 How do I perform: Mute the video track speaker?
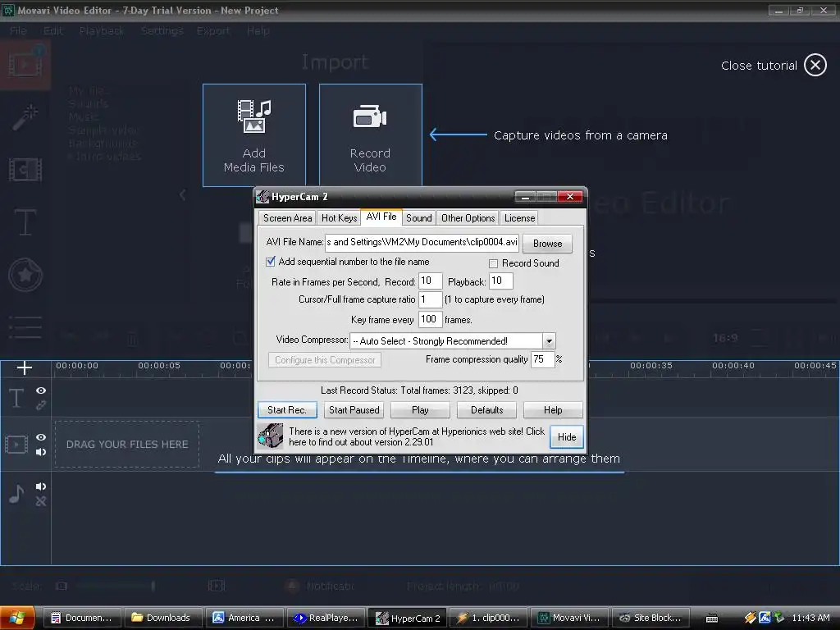pyautogui.click(x=41, y=452)
